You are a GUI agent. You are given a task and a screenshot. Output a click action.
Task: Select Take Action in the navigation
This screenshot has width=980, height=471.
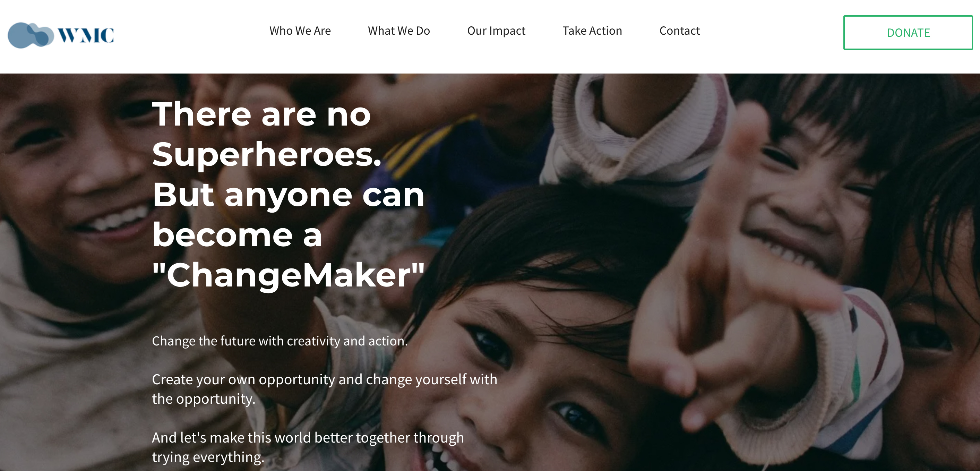pyautogui.click(x=592, y=31)
